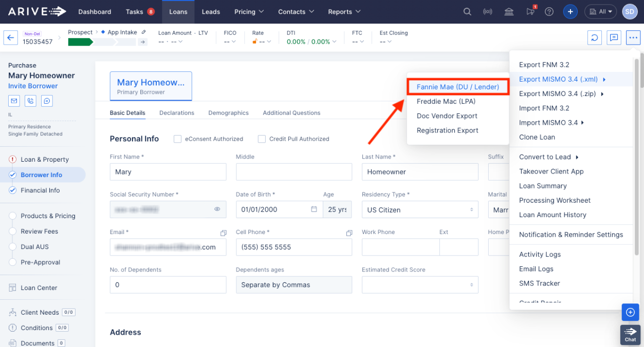Click the copy icon beside Cell Phone label
The height and width of the screenshot is (347, 644).
[349, 233]
